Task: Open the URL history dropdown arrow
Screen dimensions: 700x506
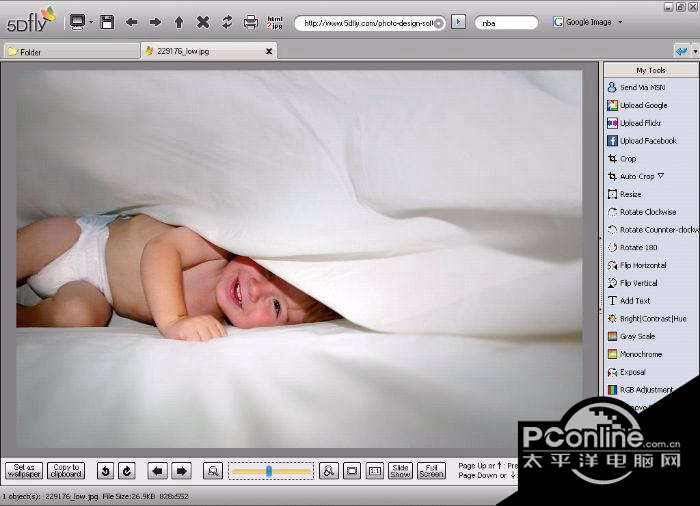Action: pyautogui.click(x=439, y=23)
